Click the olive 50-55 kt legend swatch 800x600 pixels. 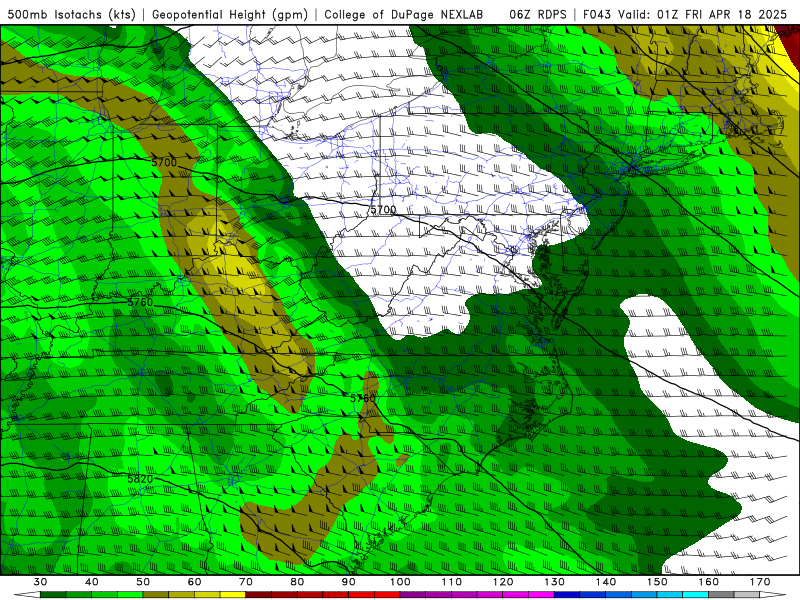pyautogui.click(x=156, y=595)
